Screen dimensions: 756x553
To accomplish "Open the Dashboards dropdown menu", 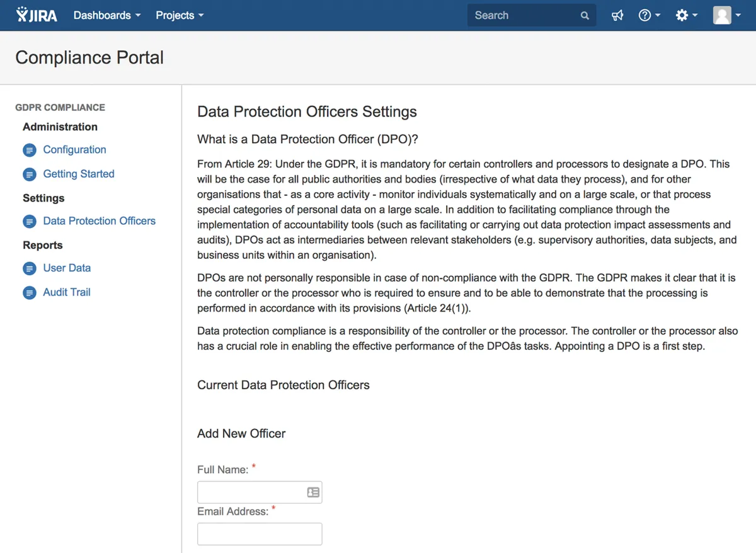I will click(x=106, y=15).
